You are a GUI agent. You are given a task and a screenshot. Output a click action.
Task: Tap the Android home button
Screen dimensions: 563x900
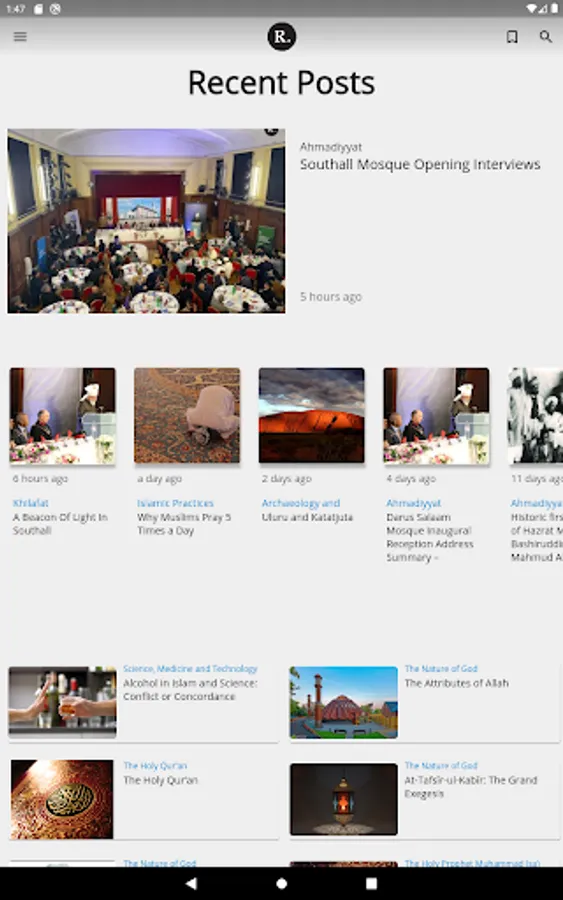tap(282, 883)
